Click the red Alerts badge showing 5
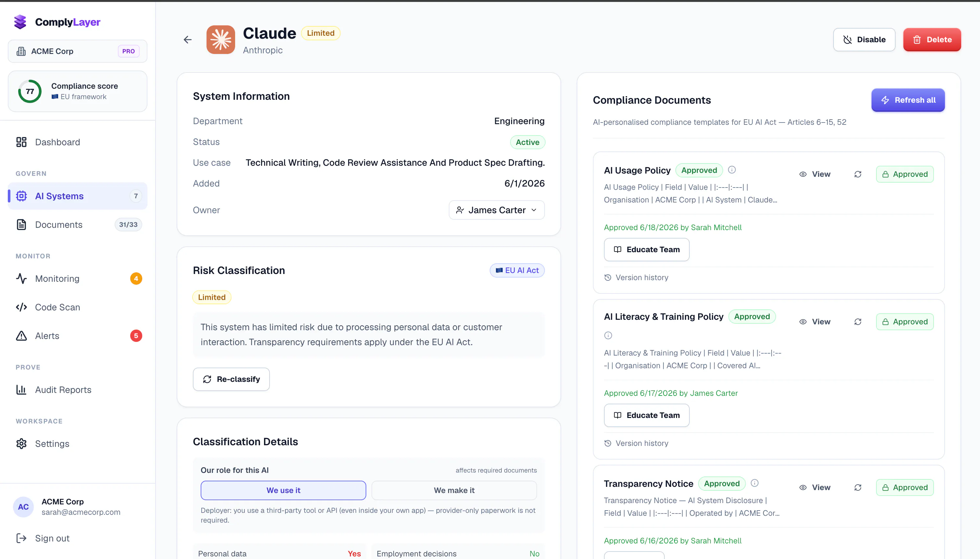 (136, 336)
